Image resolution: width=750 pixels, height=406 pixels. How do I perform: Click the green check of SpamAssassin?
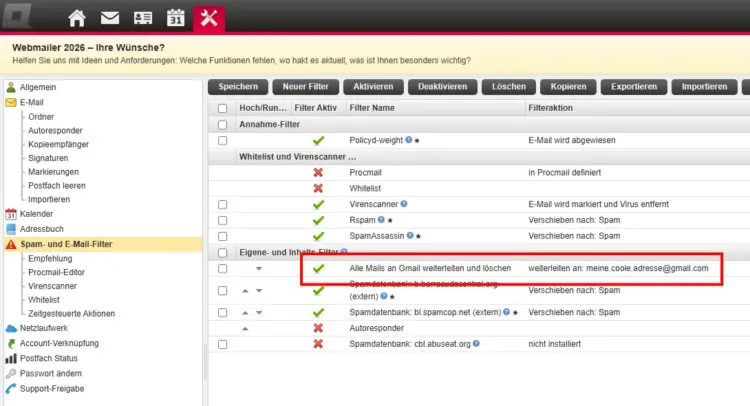[x=318, y=236]
